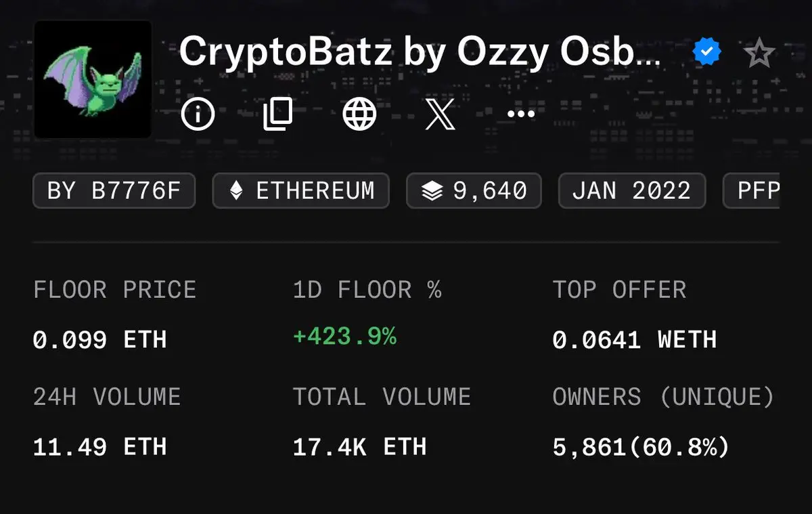
Task: Open the website globe icon
Action: [x=359, y=114]
